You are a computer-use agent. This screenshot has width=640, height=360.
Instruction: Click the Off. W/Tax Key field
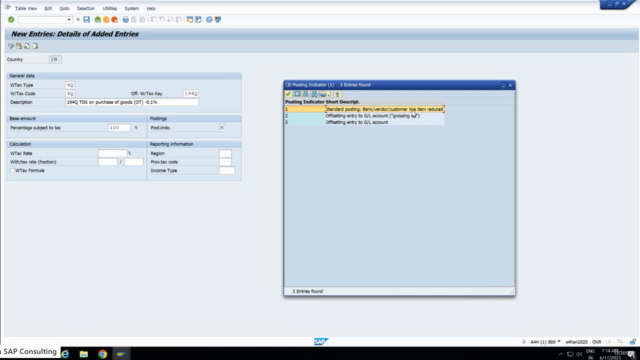(191, 94)
